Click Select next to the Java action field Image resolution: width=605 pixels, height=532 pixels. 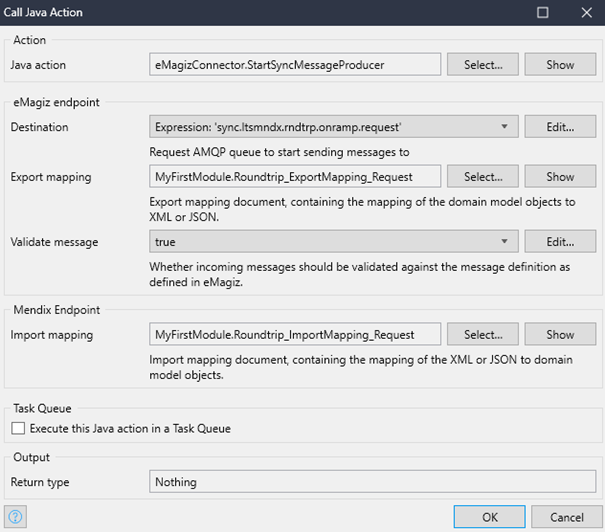(x=483, y=64)
